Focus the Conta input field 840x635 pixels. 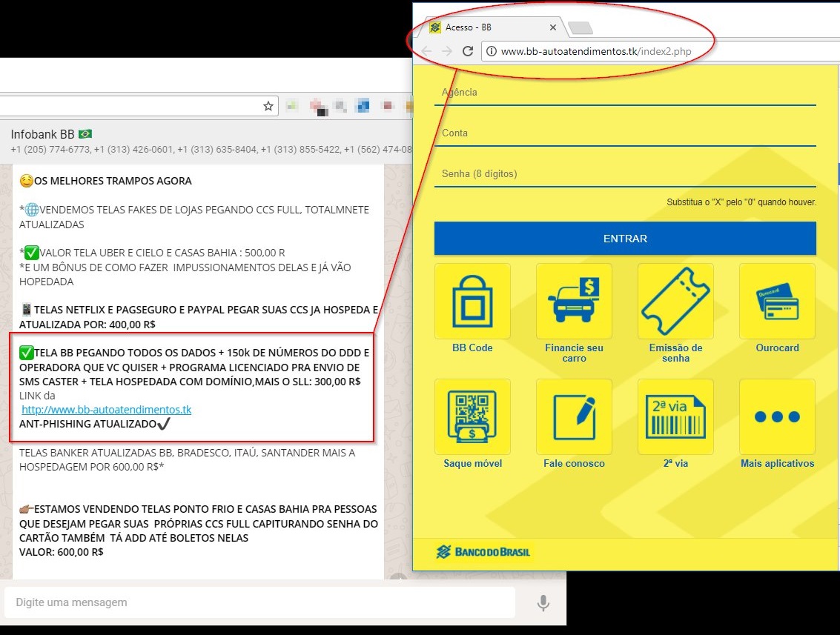click(x=625, y=134)
